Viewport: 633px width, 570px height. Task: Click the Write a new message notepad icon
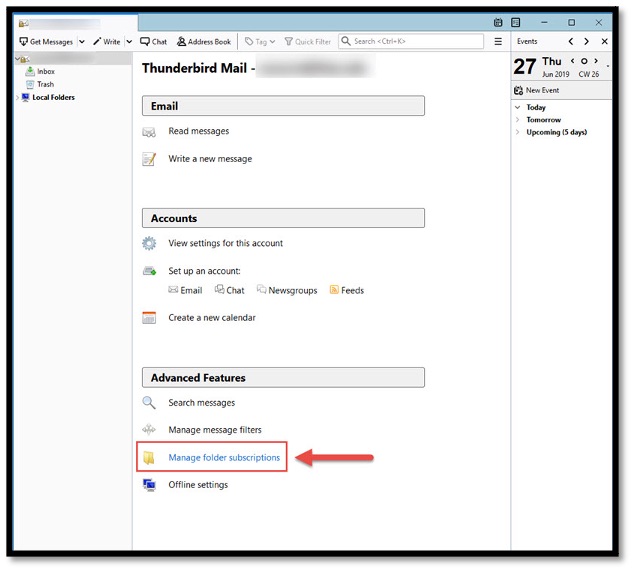(x=149, y=159)
